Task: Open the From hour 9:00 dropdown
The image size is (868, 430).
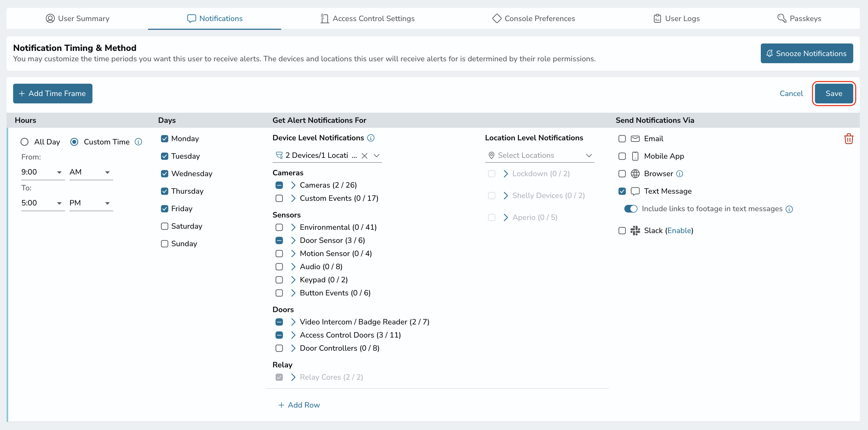Action: click(43, 172)
